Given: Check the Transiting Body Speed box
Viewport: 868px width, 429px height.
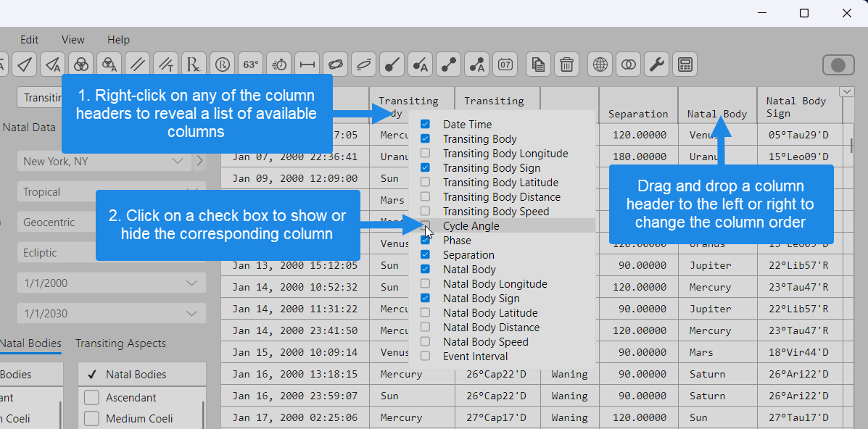Looking at the screenshot, I should 425,211.
